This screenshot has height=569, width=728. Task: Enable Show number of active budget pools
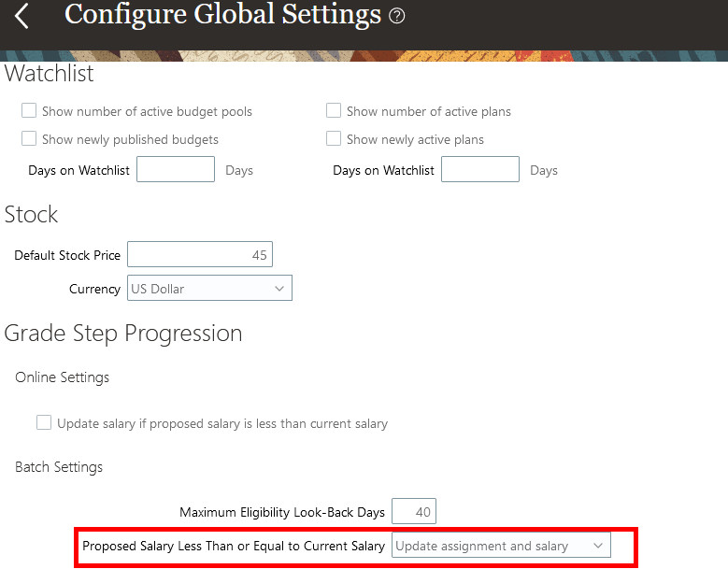[x=29, y=111]
